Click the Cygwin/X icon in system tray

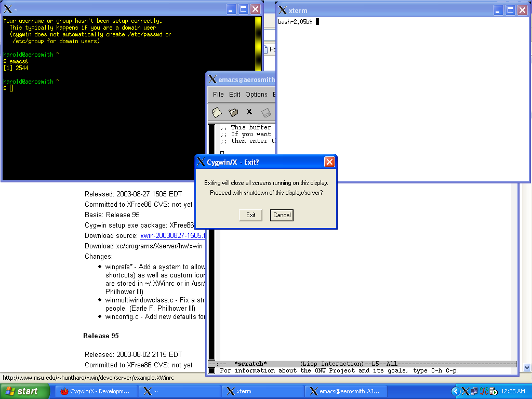465,392
